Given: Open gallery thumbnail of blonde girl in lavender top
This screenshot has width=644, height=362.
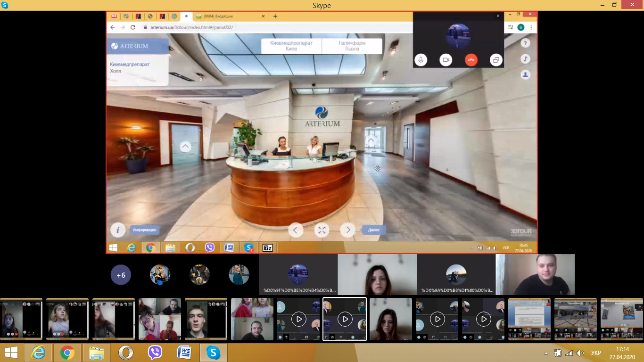Looking at the screenshot, I should point(67,319).
